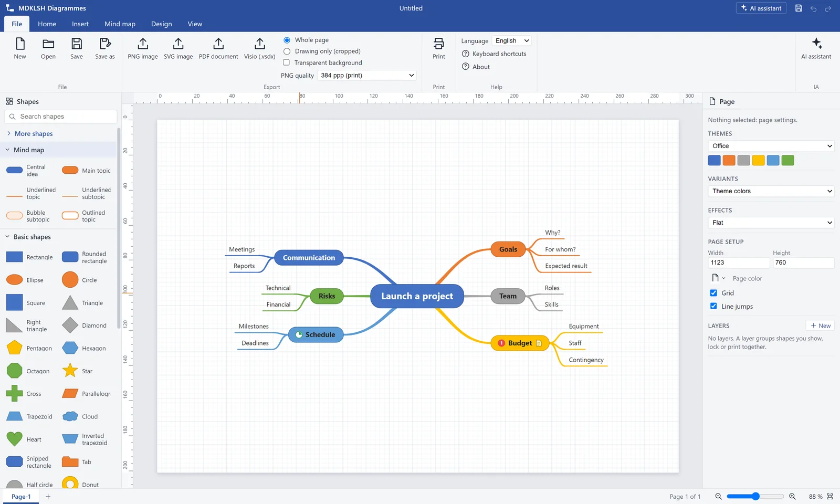Select the Star shape
This screenshot has width=840, height=504.
(70, 371)
